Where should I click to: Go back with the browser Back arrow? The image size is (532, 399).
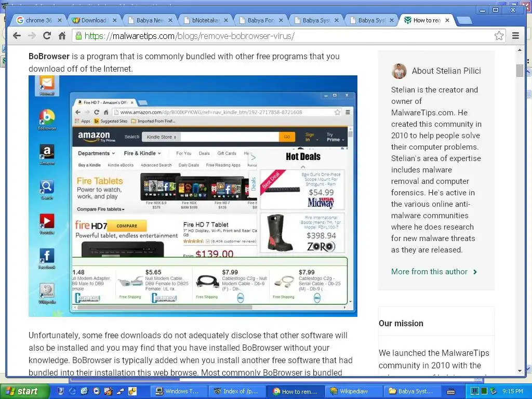17,36
